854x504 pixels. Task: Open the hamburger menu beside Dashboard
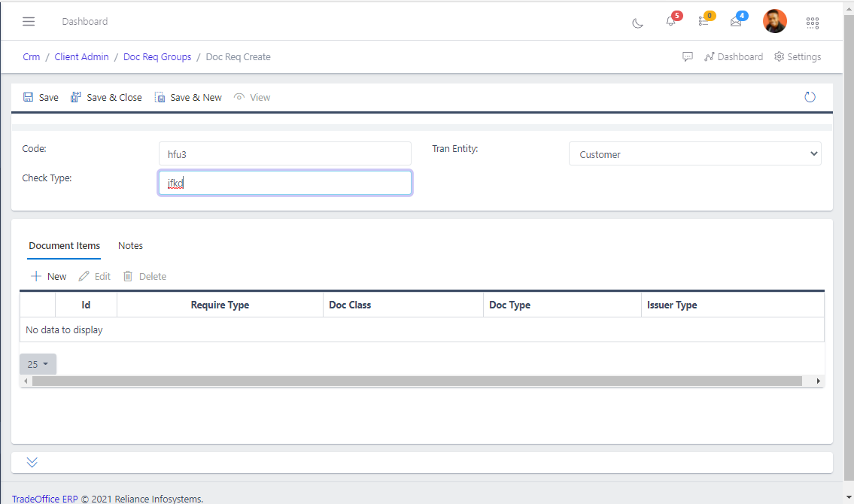pos(28,21)
